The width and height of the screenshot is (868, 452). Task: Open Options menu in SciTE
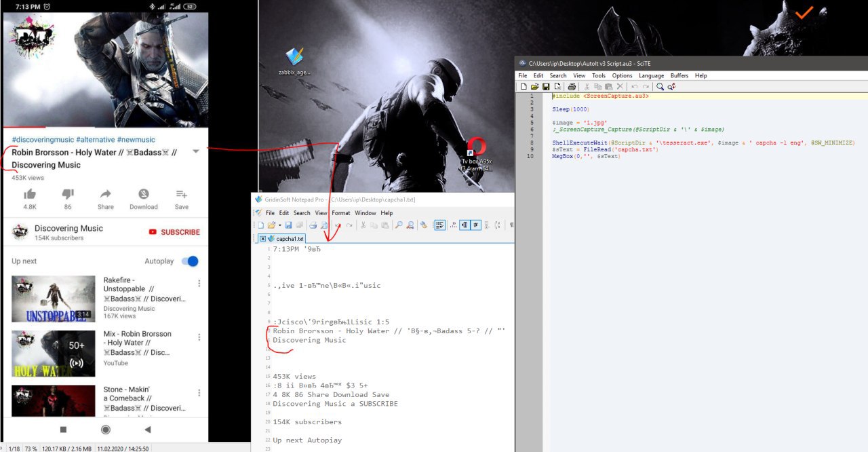(622, 75)
